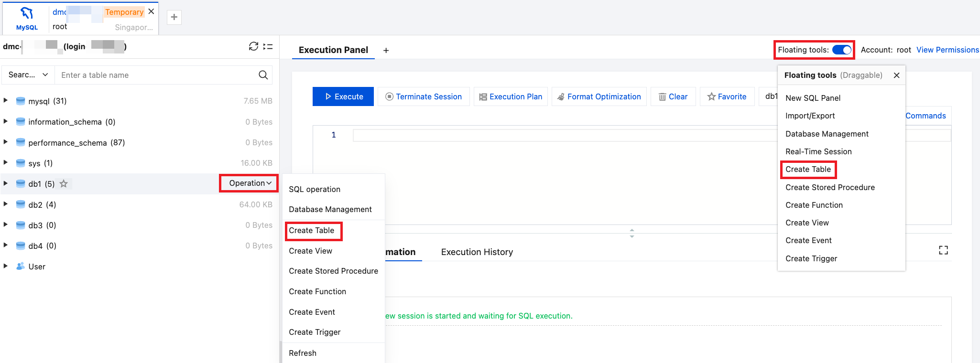Close the Floating tools panel

pos(896,75)
